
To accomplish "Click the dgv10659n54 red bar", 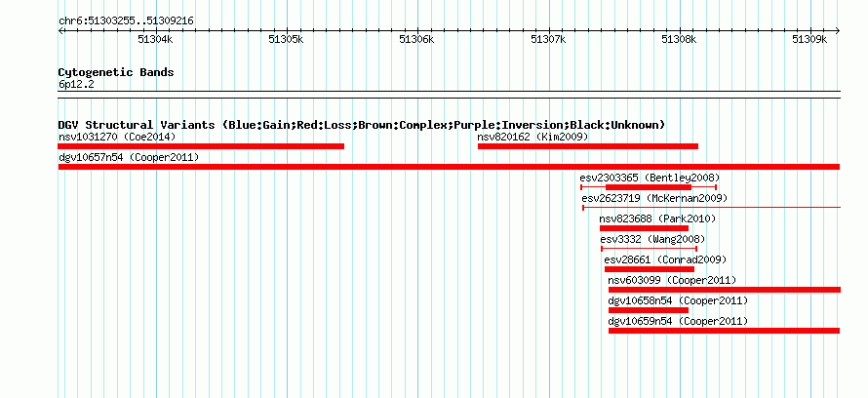I will (x=724, y=331).
